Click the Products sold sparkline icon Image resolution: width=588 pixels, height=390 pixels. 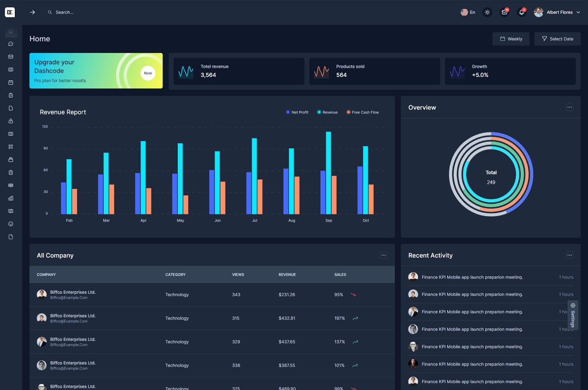point(322,72)
